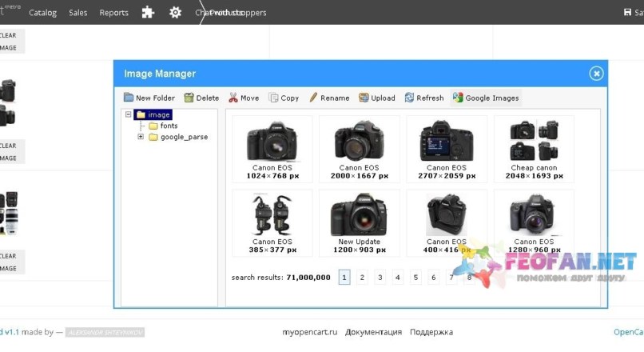Select New Update 1200×903 thumbnail

(x=360, y=223)
